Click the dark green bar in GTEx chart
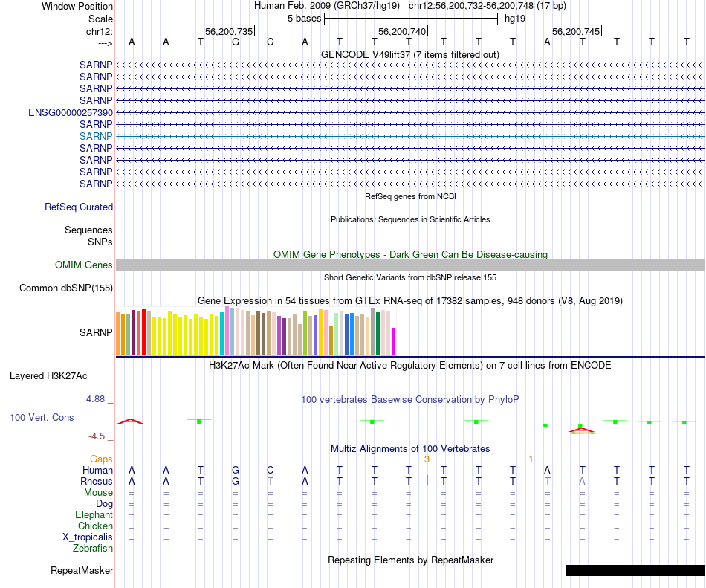The height and width of the screenshot is (588, 706). (378, 334)
